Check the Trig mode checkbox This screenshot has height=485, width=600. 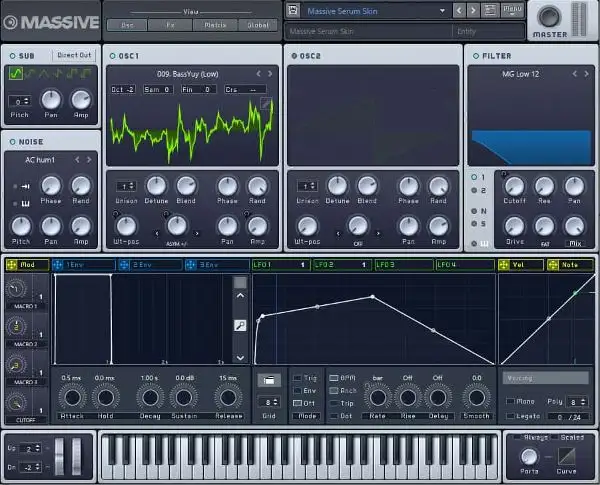(x=296, y=377)
